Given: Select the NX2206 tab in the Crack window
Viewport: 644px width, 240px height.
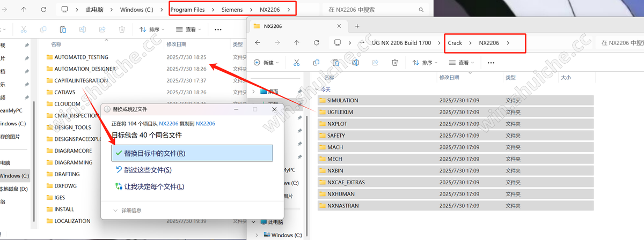Looking at the screenshot, I should 298,26.
